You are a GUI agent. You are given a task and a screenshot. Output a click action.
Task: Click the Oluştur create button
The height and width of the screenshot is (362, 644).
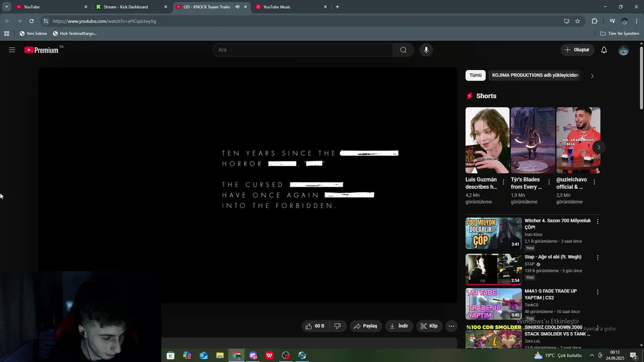pyautogui.click(x=577, y=50)
